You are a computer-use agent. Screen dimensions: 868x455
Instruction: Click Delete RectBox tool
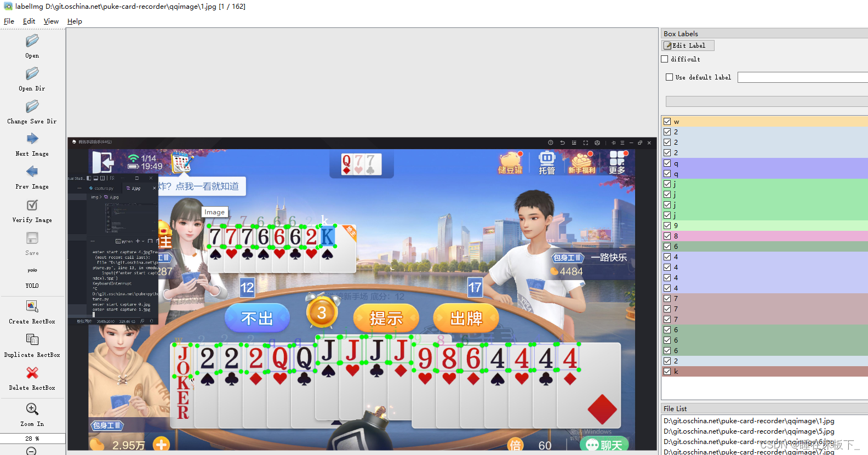[32, 373]
